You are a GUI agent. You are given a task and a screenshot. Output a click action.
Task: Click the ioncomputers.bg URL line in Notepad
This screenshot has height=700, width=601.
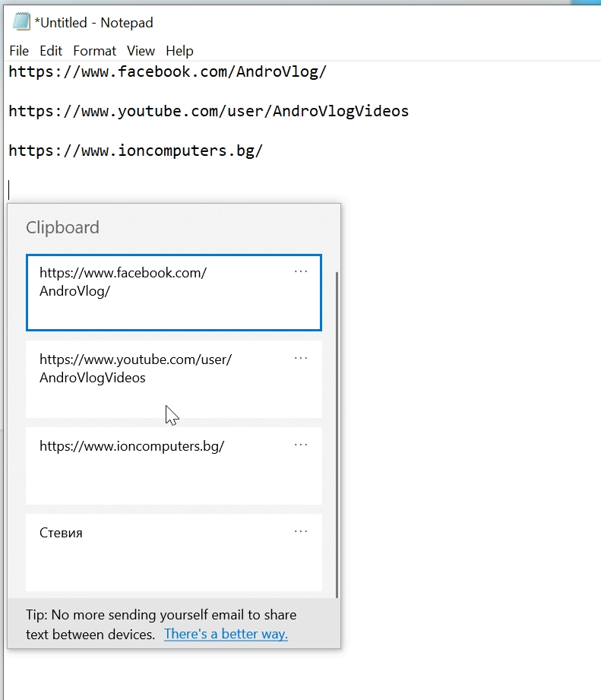click(136, 151)
